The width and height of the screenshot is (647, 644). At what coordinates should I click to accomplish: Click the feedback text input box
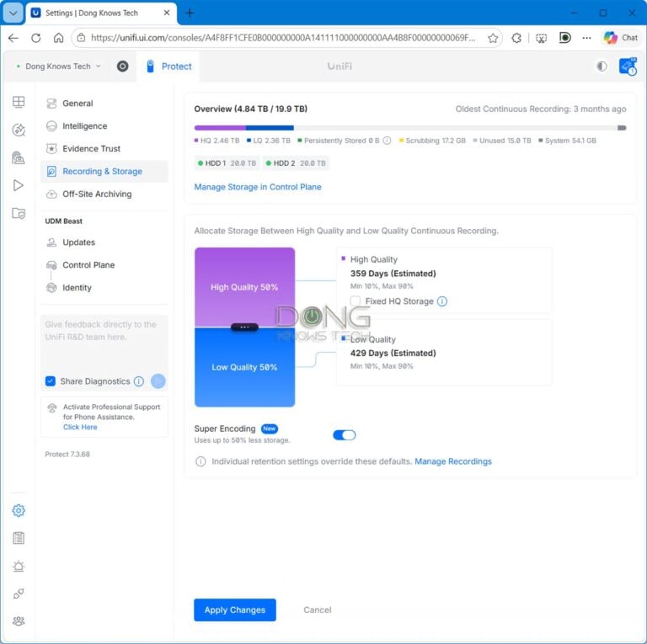(x=104, y=343)
